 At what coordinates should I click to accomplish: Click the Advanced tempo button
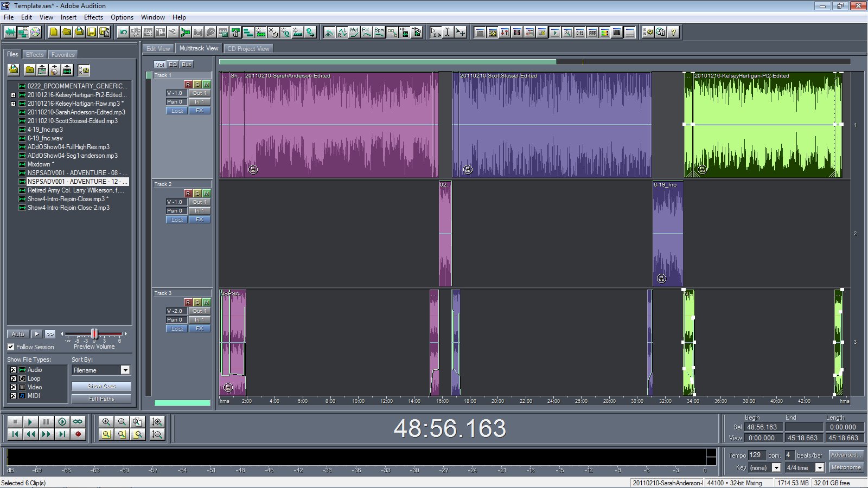(845, 455)
